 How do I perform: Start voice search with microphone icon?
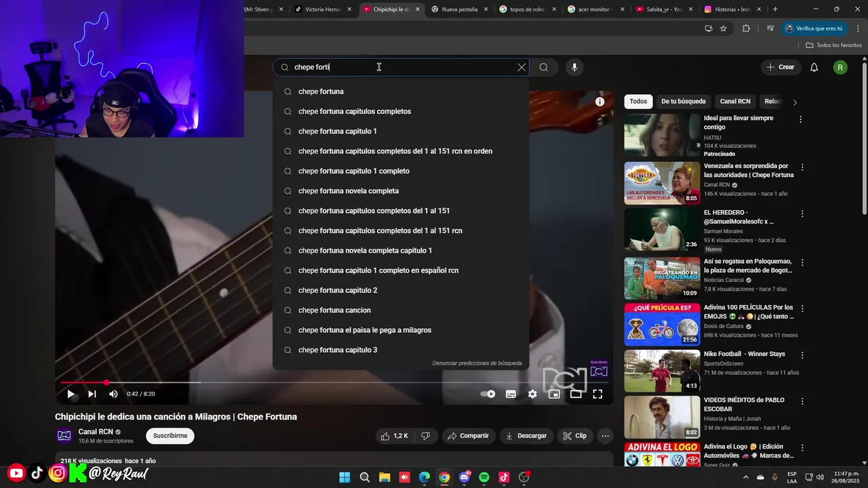click(574, 67)
